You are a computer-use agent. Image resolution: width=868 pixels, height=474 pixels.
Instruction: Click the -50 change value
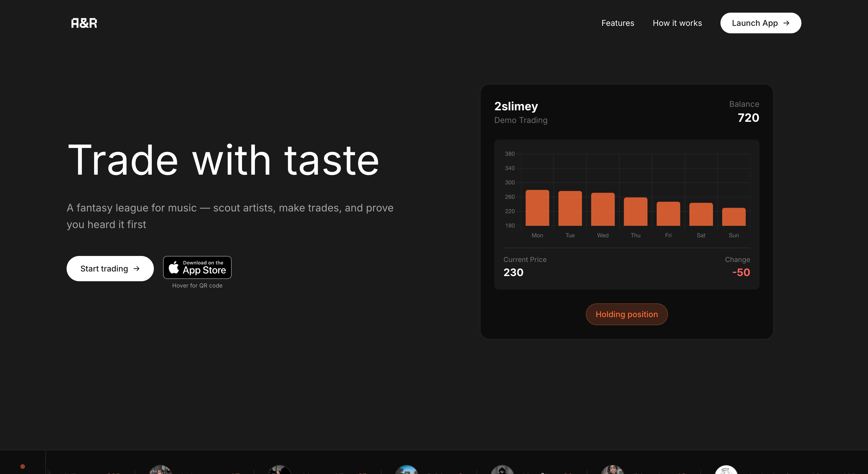pyautogui.click(x=741, y=272)
